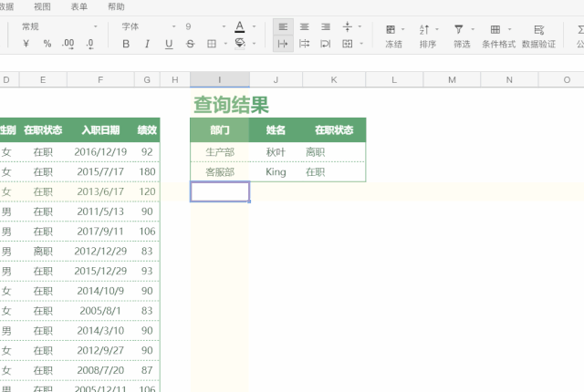Apply currency ¥ format
Screen dimensions: 584x392
(26, 44)
